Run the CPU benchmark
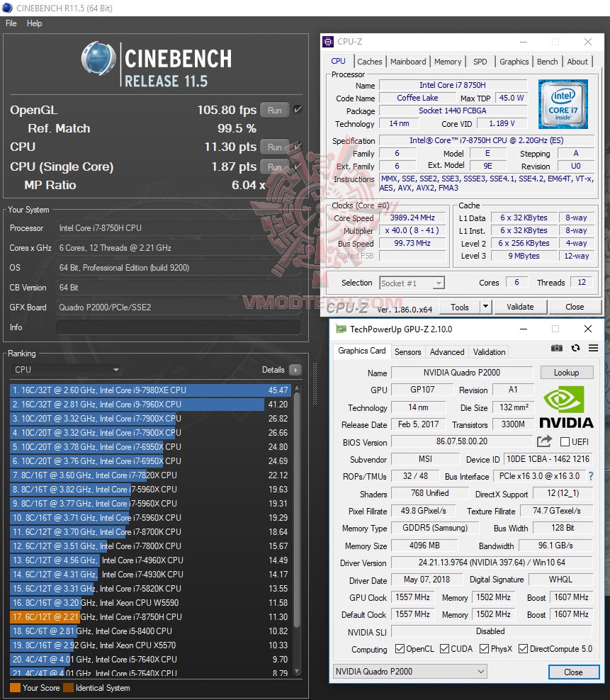The image size is (610, 700). (x=275, y=147)
